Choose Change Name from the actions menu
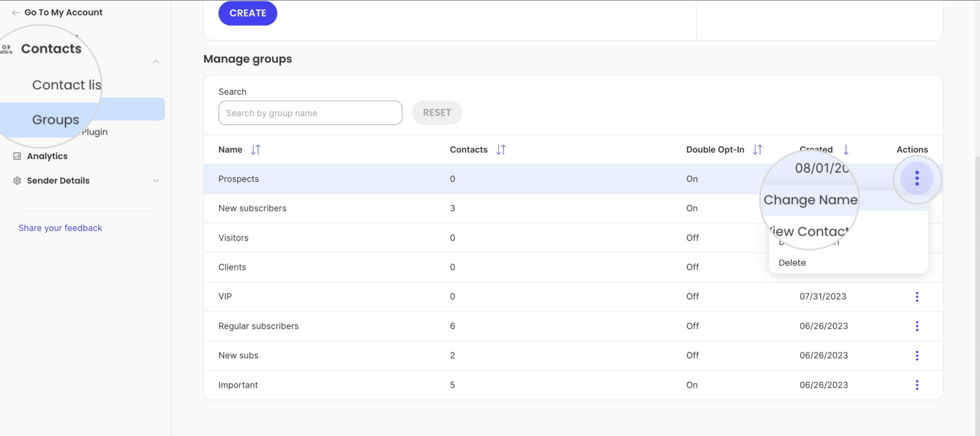 810,200
